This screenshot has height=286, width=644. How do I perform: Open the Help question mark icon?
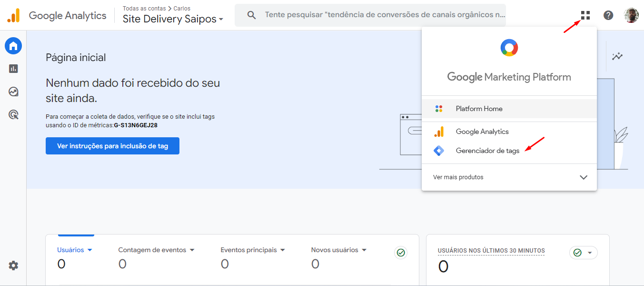tap(608, 15)
